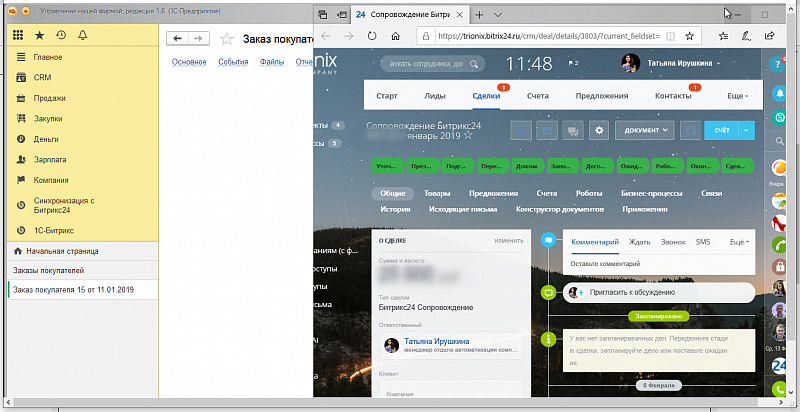Click forward arrow in 1C order form
The height and width of the screenshot is (412, 800).
198,38
